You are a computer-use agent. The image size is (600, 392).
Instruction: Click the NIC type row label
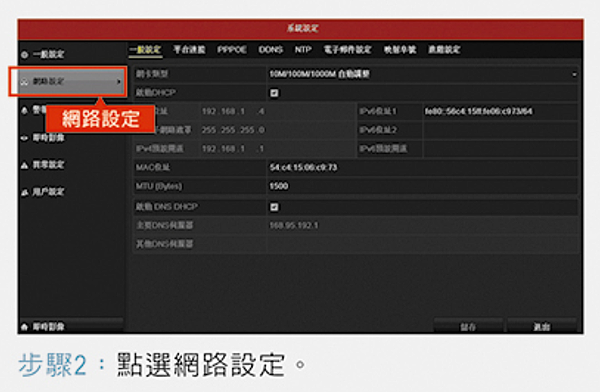[152, 74]
